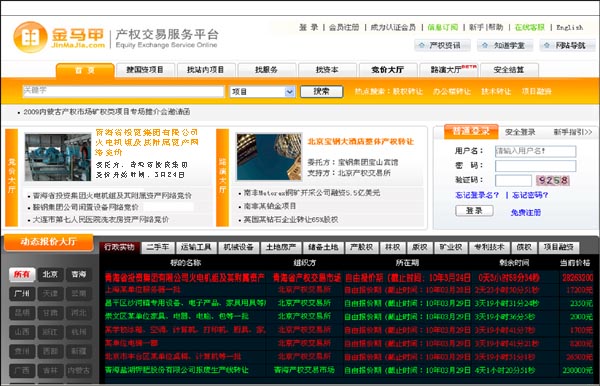This screenshot has width=600, height=386.
Task: Open the 网站导航 button
Action: click(x=568, y=46)
